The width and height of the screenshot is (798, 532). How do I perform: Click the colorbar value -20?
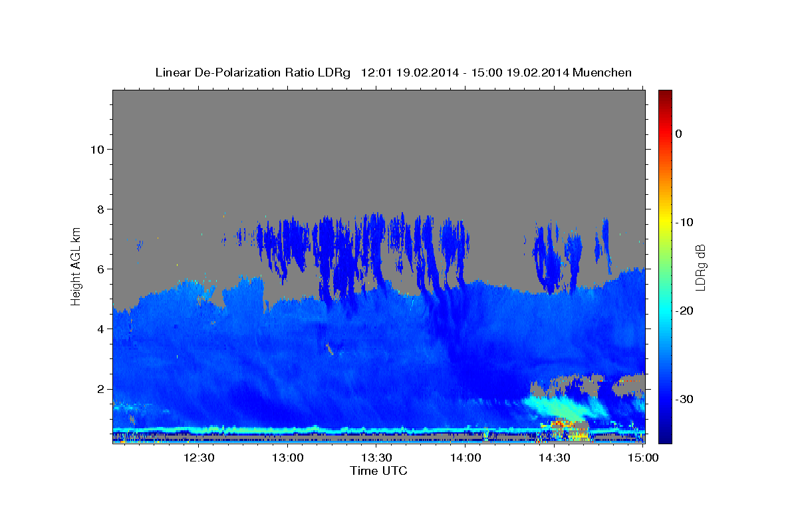point(684,311)
